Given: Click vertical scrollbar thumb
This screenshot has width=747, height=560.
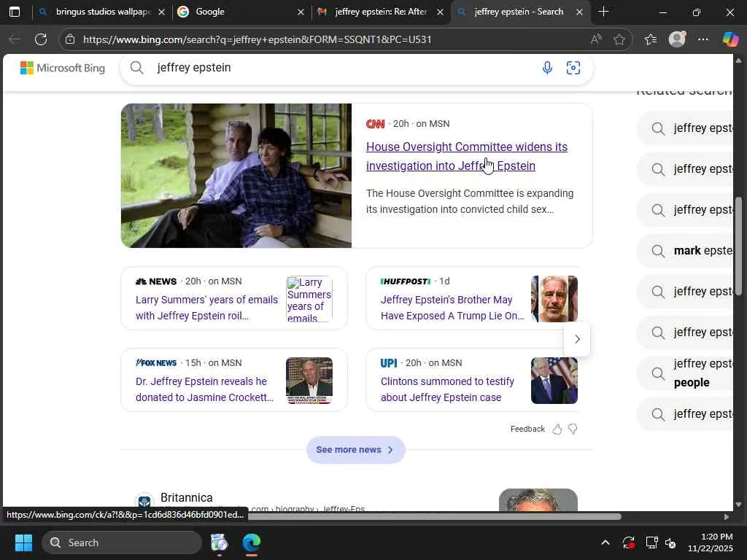Looking at the screenshot, I should [x=739, y=246].
